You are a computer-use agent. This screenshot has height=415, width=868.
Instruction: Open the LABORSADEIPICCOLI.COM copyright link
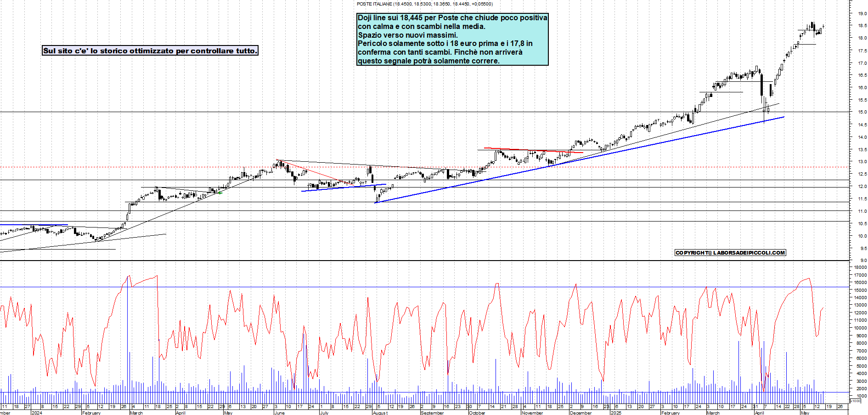(x=730, y=253)
